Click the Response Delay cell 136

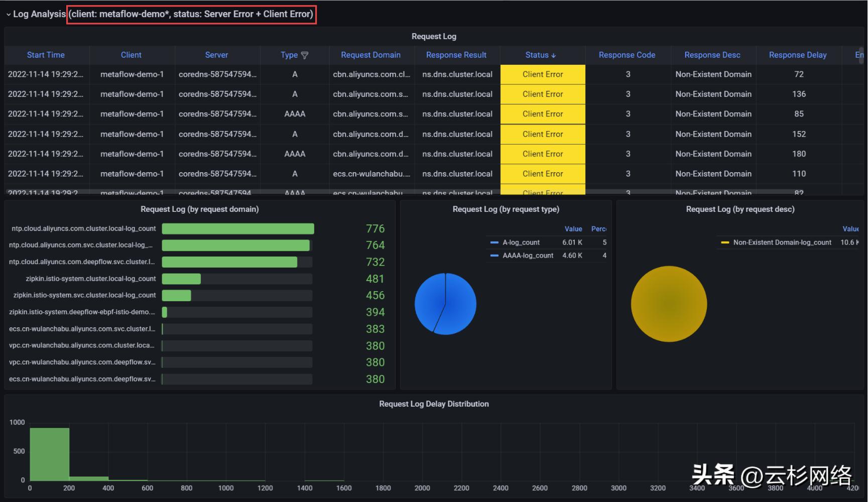coord(799,94)
